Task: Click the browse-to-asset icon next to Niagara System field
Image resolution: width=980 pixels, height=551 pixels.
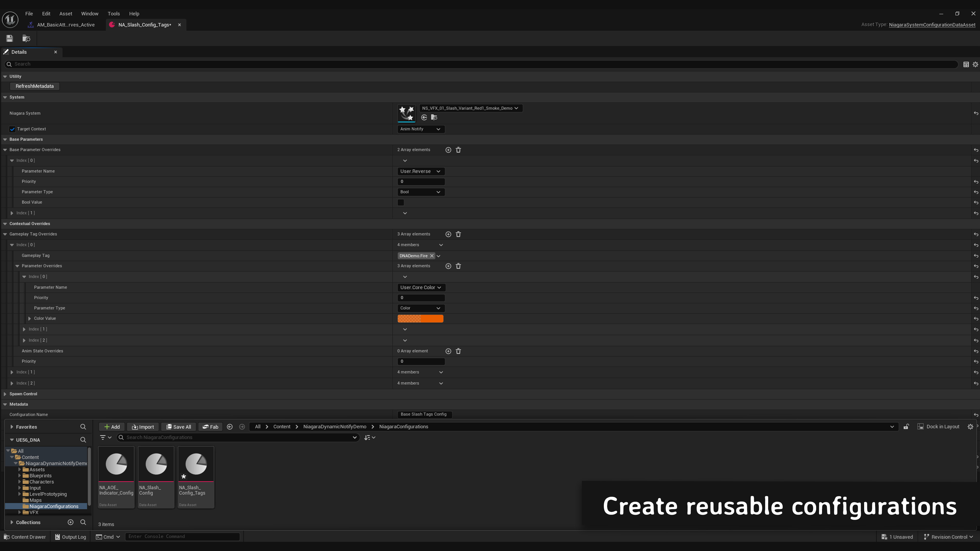Action: [434, 117]
